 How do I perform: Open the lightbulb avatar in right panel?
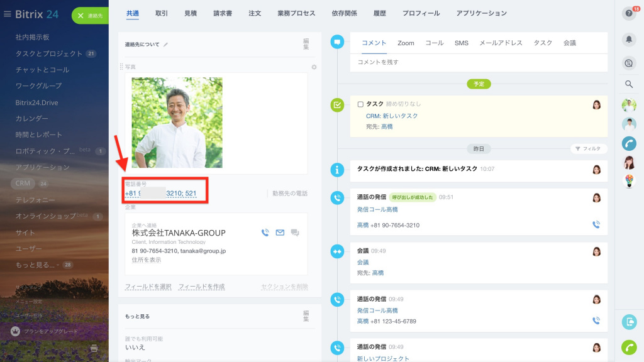coord(629,181)
